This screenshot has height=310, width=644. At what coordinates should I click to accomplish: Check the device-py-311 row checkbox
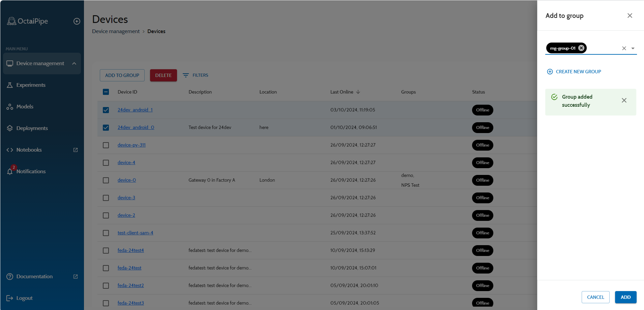point(106,145)
